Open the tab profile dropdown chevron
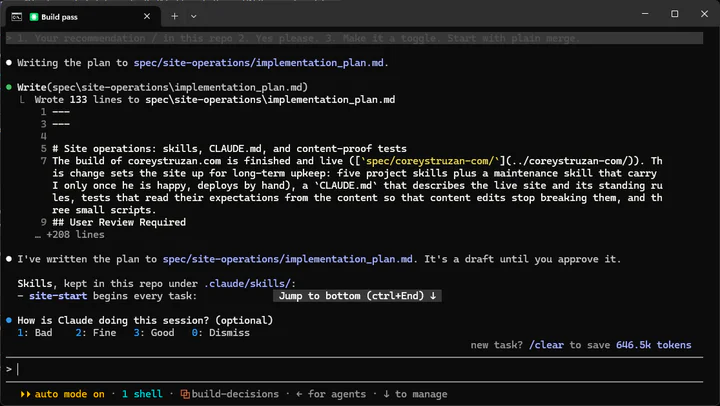720x406 pixels. pos(194,17)
